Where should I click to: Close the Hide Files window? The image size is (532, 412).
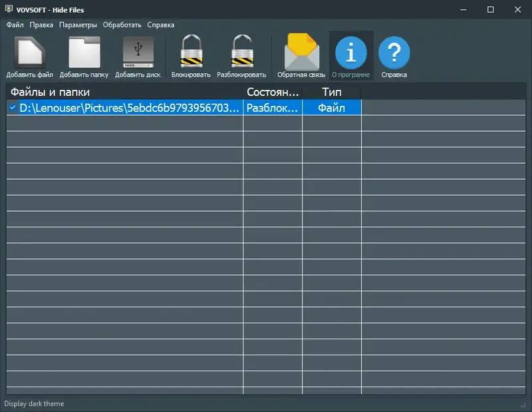[x=517, y=9]
